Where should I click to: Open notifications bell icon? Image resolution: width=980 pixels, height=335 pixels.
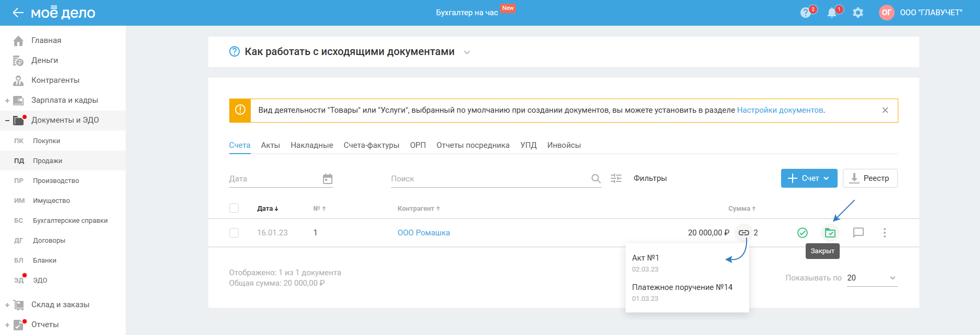(832, 13)
